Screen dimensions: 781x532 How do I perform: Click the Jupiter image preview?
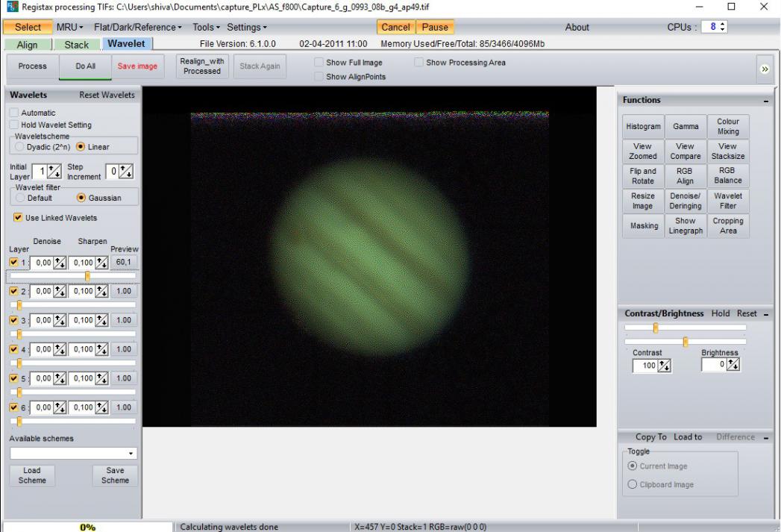pos(369,257)
